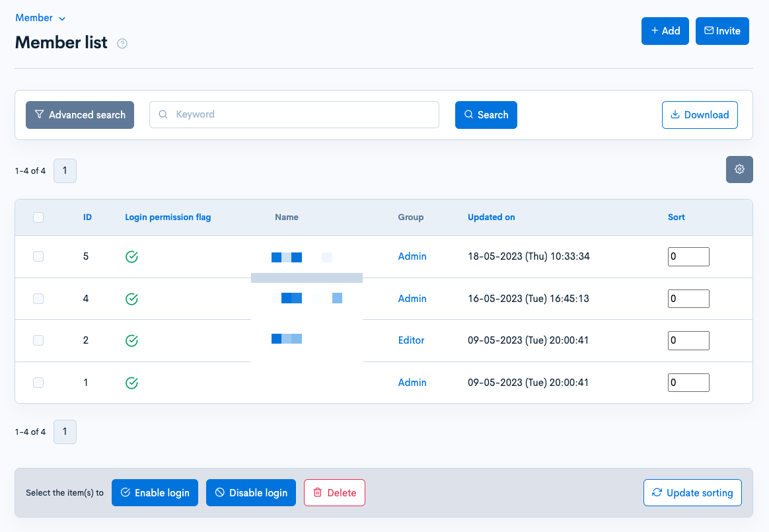Screen dimensions: 769x532
Task: Click the Sort input for member ID 2
Action: click(x=688, y=340)
